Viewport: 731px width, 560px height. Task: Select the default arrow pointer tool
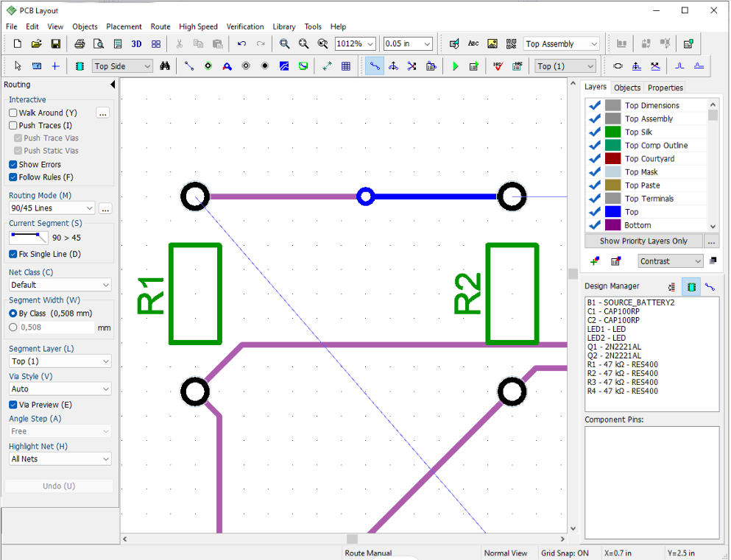click(18, 66)
